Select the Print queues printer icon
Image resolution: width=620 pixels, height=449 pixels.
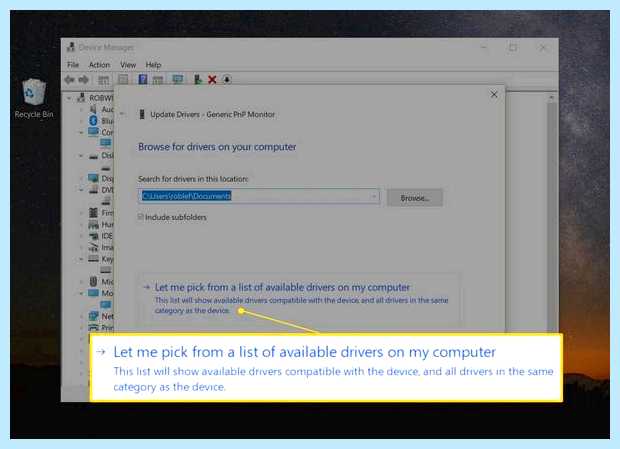click(x=93, y=327)
